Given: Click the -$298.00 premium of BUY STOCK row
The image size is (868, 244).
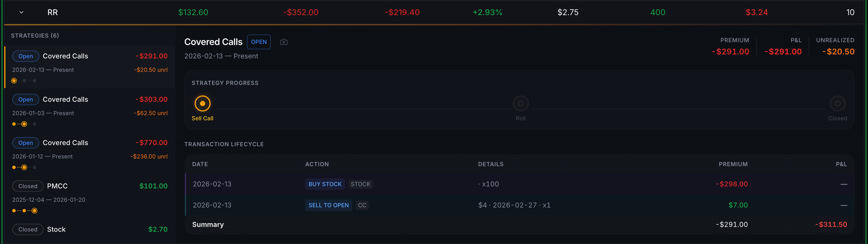Looking at the screenshot, I should (x=732, y=184).
